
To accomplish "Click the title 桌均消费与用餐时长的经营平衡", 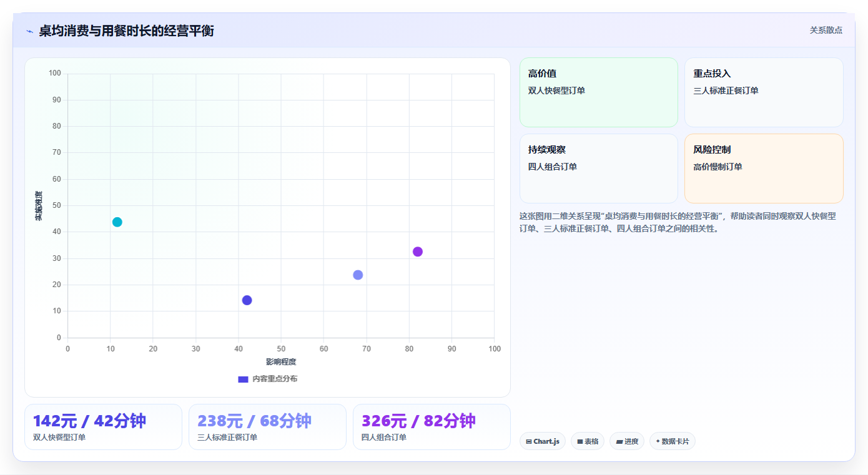I will [x=126, y=31].
